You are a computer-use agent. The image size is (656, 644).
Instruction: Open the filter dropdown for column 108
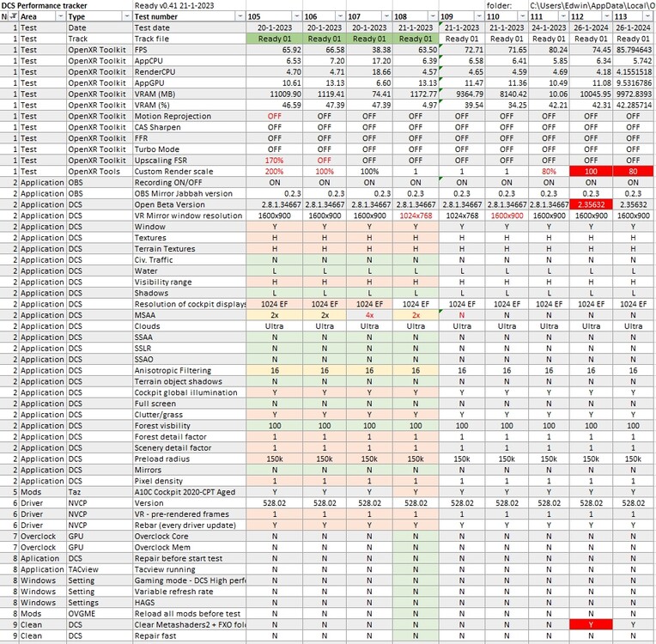[x=433, y=16]
